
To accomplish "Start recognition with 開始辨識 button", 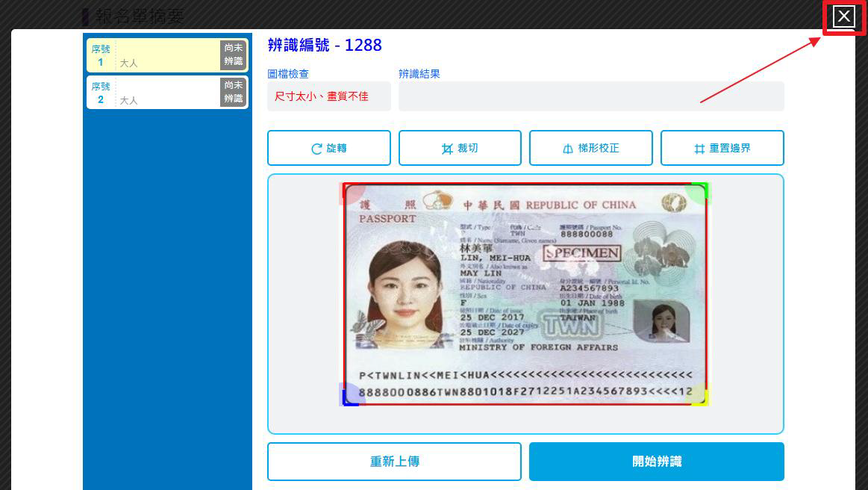I will (x=656, y=462).
